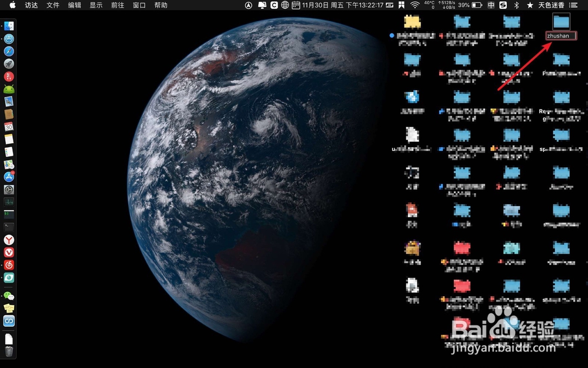588x368 pixels.
Task: Toggle the Bluetooth menu bar icon
Action: 516,5
